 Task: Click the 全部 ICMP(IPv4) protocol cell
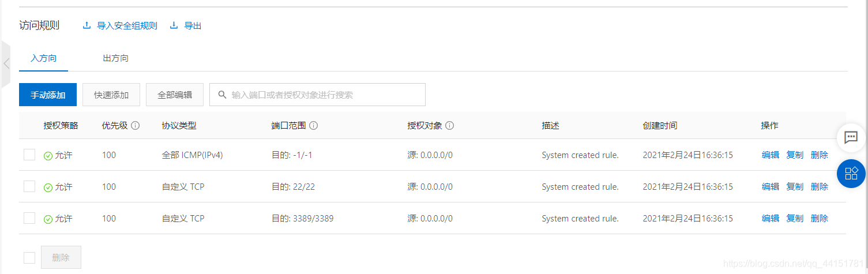(193, 155)
